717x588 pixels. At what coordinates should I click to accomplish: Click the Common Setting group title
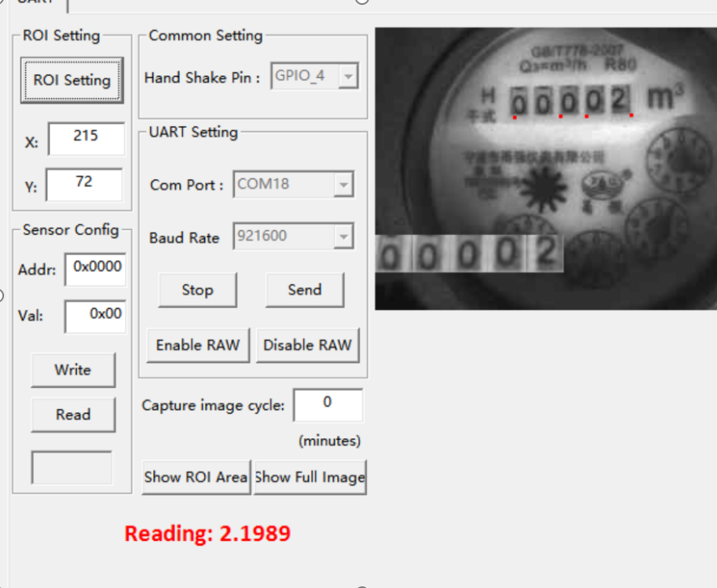pos(206,36)
